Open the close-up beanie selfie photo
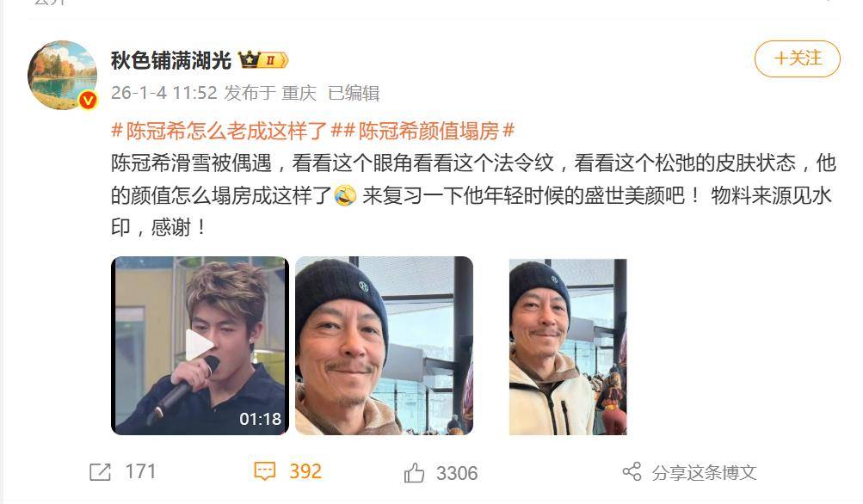The width and height of the screenshot is (863, 504). [x=384, y=346]
